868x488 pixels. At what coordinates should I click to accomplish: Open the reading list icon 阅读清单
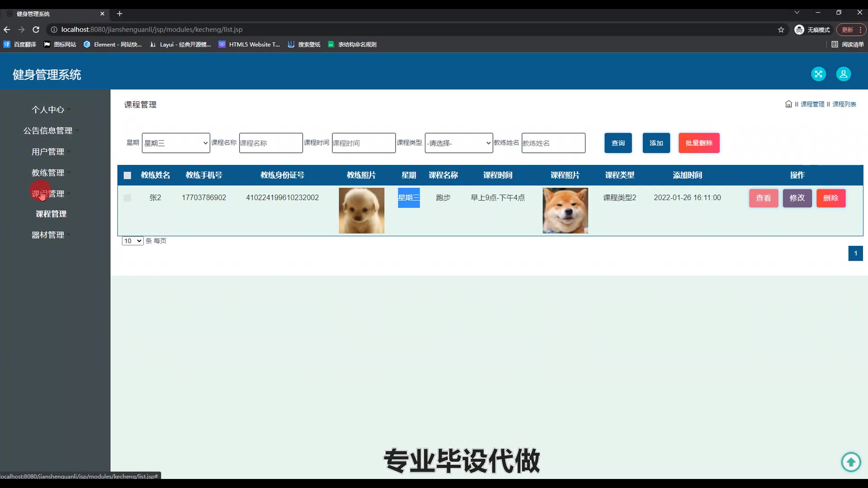point(847,44)
